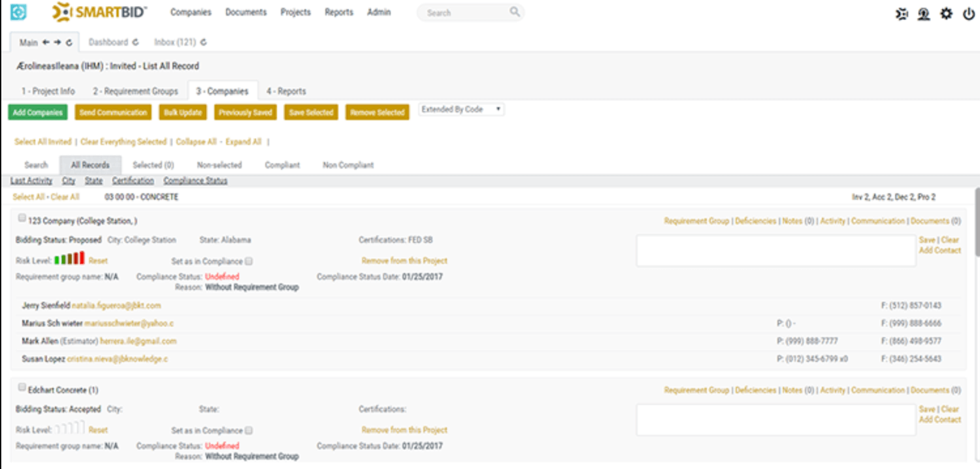This screenshot has width=980, height=469.
Task: Click the refresh icon beside Inbox (121)
Action: pyautogui.click(x=204, y=42)
